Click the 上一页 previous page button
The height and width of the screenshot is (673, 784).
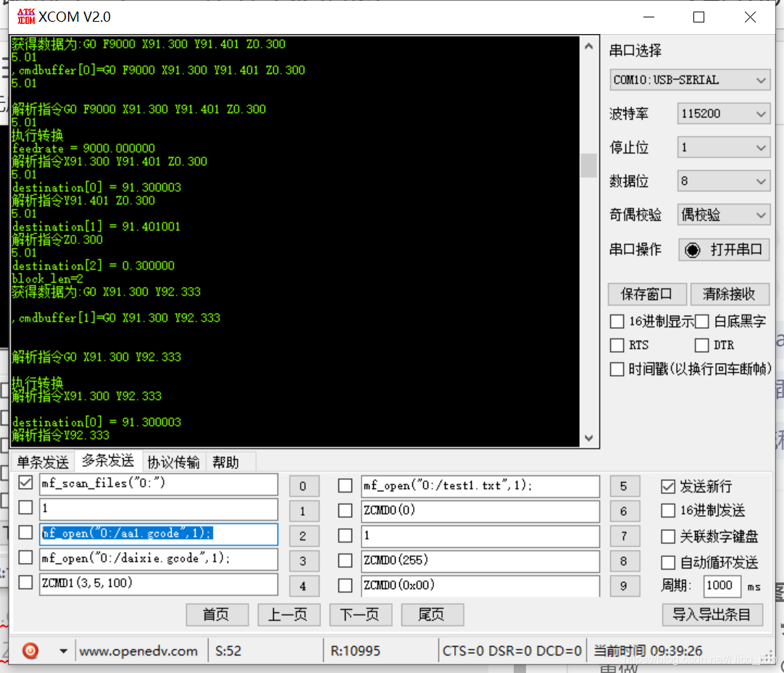click(288, 614)
